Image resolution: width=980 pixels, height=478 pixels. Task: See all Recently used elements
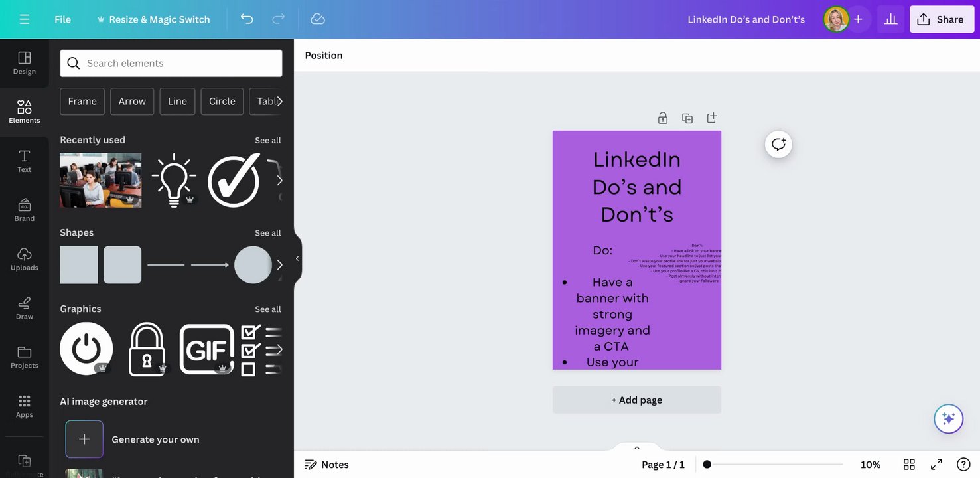[x=268, y=140]
